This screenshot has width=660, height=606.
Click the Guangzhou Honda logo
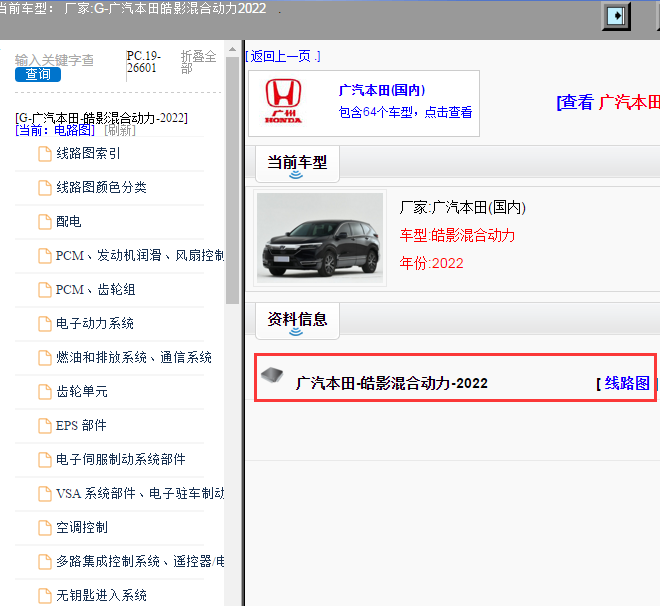(283, 101)
